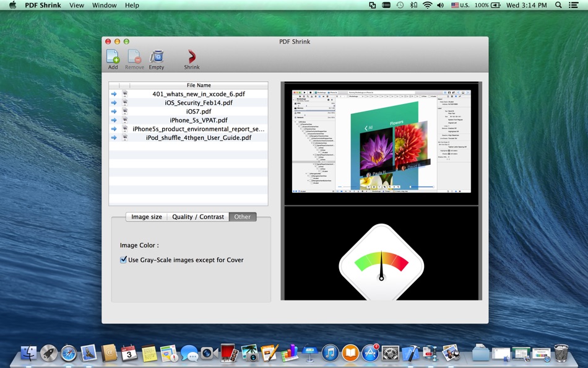Start compression with the Shrink icon
588x368 pixels.
(x=192, y=56)
